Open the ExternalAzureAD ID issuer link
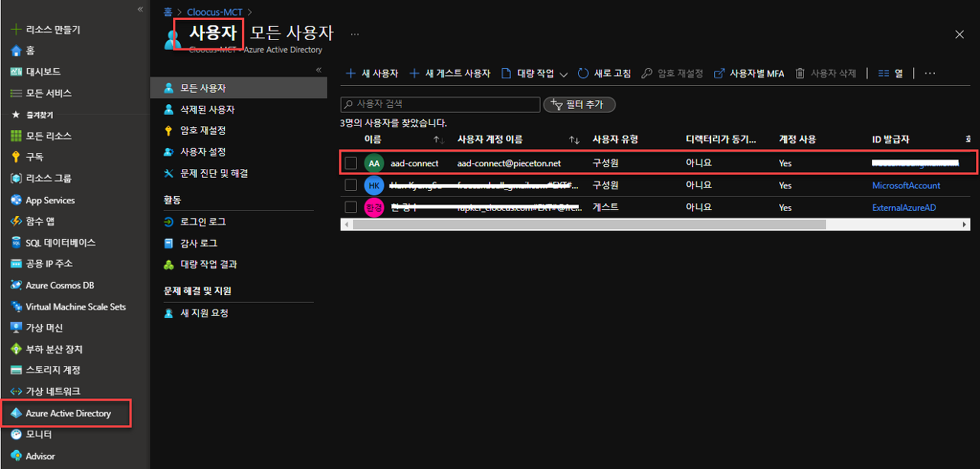This screenshot has width=980, height=469. pyautogui.click(x=904, y=207)
